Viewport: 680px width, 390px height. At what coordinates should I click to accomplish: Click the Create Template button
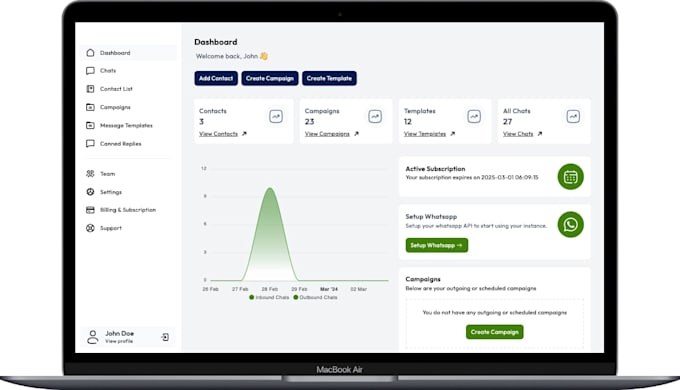coord(329,79)
